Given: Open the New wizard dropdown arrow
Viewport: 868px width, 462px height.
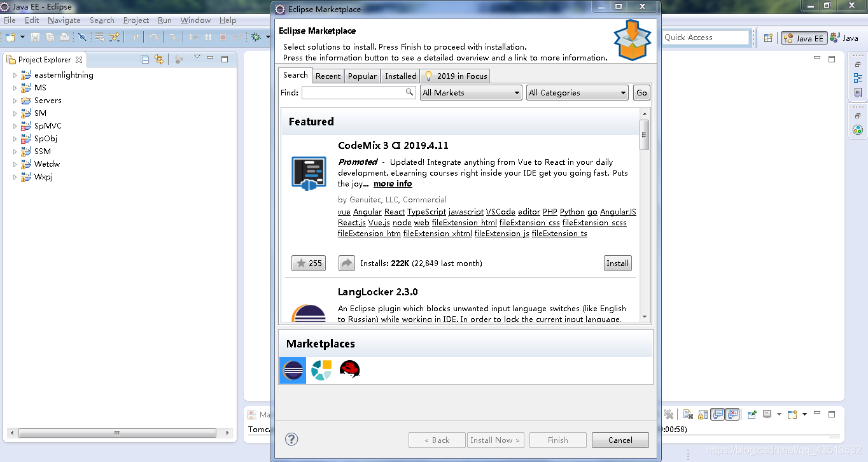Looking at the screenshot, I should (21, 38).
